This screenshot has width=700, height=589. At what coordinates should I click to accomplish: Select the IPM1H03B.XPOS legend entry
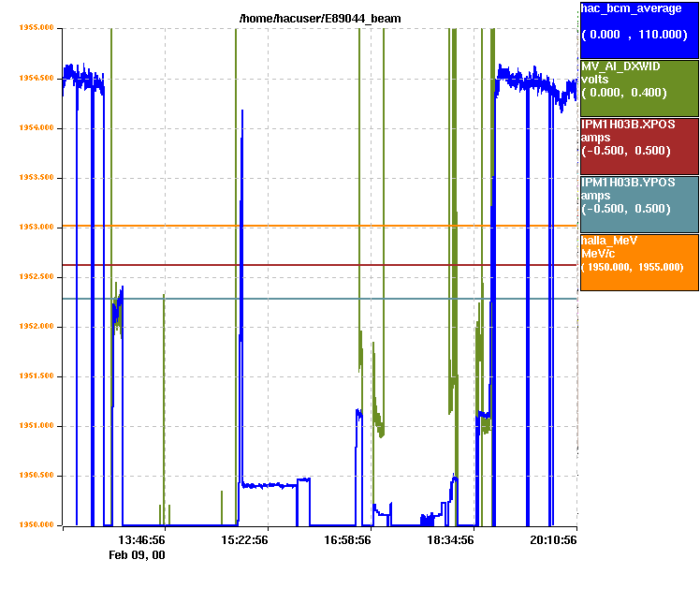(x=638, y=145)
